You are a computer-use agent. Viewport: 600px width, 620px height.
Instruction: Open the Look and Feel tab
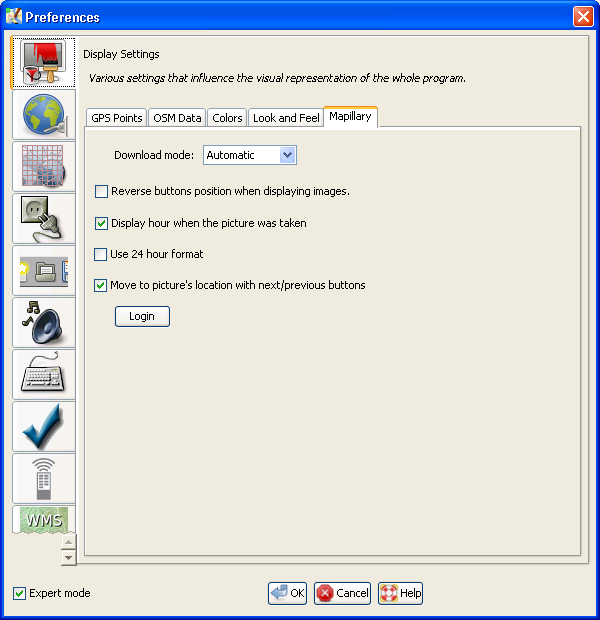coord(286,118)
